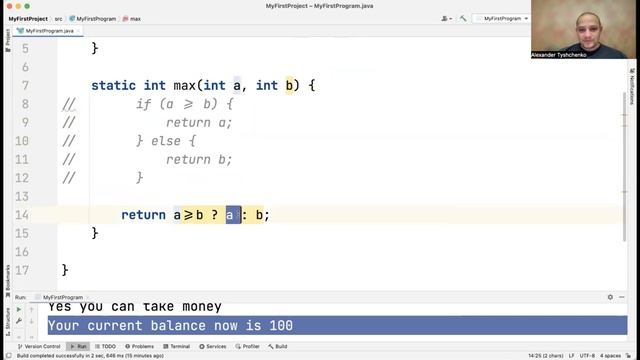Open Bookmarks tool window on left stripe
Viewport: 640px width, 360px height.
[x=8, y=281]
